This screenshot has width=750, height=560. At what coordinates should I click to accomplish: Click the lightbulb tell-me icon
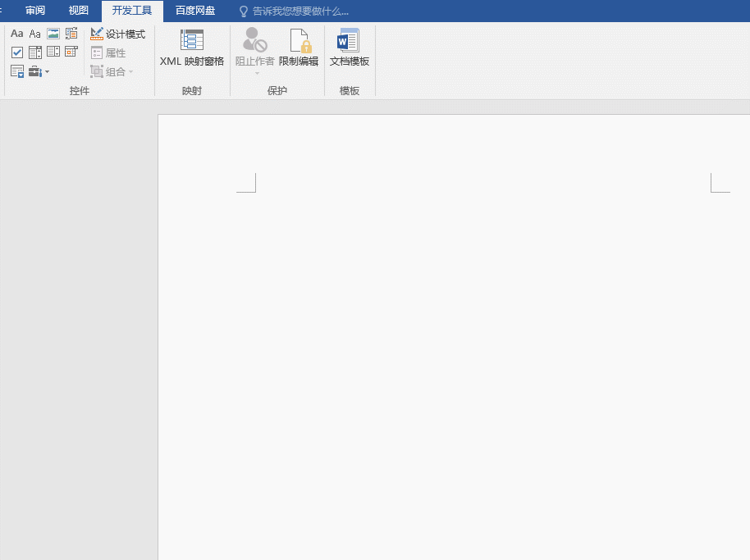pos(244,11)
